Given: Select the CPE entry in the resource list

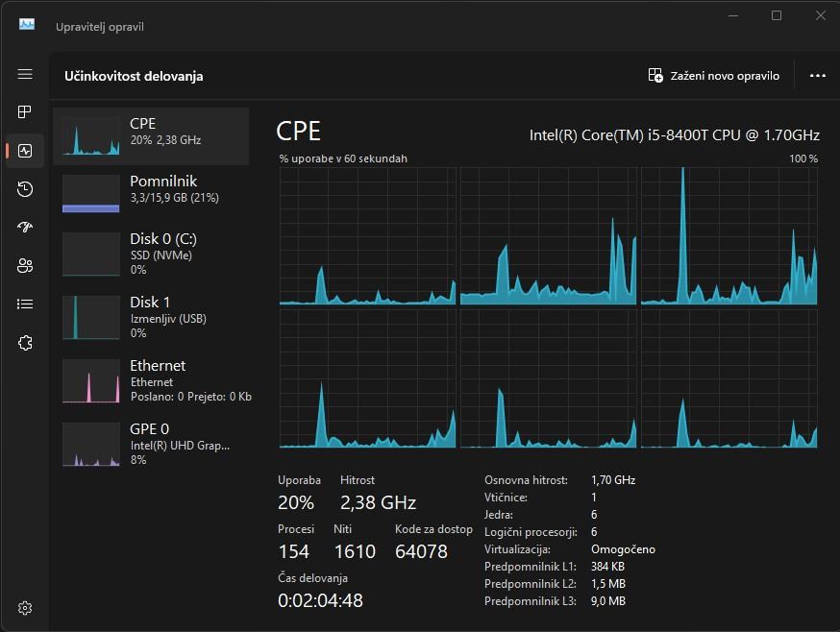Looking at the screenshot, I should pos(151,136).
